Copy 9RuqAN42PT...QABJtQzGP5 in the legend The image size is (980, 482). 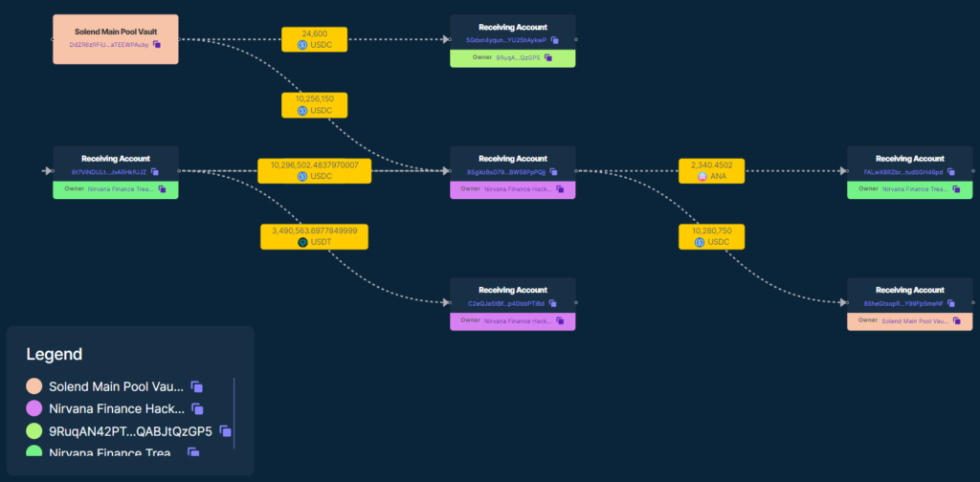tap(225, 431)
